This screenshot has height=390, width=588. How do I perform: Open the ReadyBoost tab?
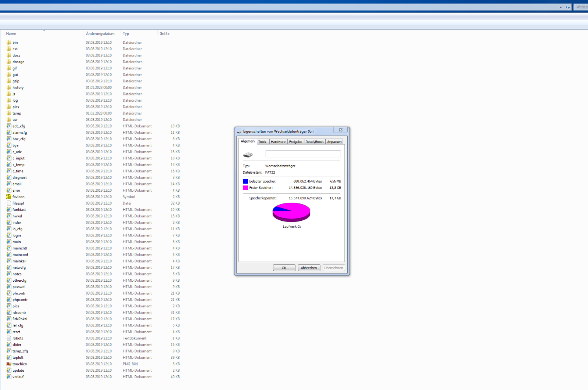[x=315, y=142]
